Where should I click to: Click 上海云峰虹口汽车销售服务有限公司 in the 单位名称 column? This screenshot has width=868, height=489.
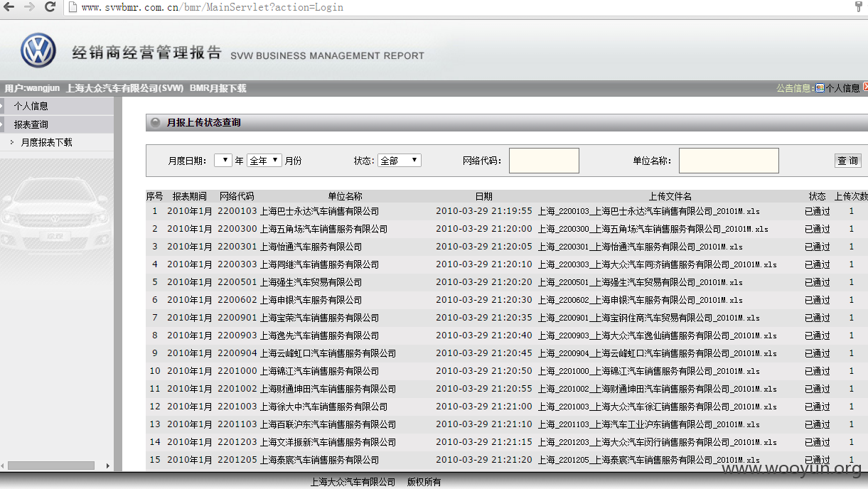click(328, 353)
